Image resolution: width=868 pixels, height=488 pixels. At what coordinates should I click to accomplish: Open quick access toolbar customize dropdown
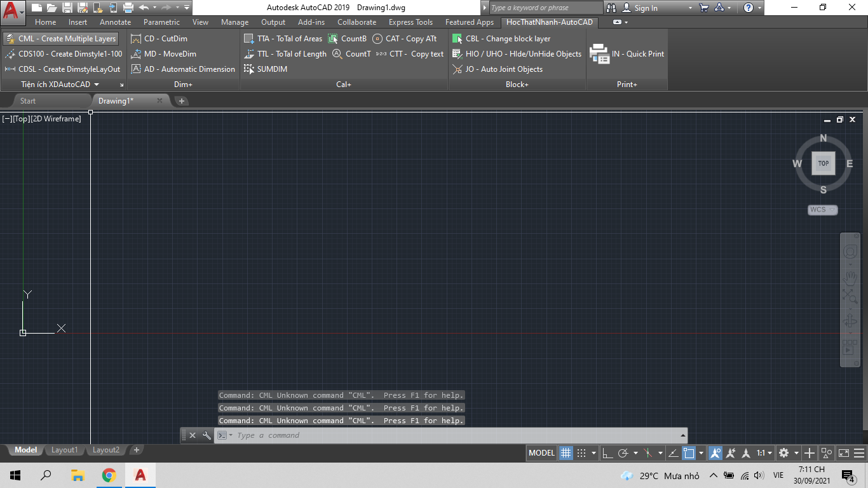click(187, 8)
